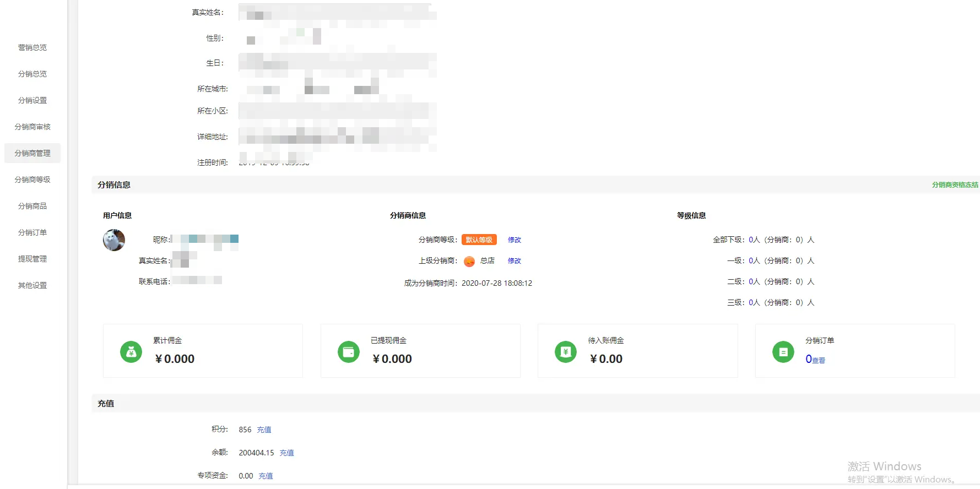The width and height of the screenshot is (980, 489).
Task: Open 分销商审核 sidebar item
Action: tap(33, 127)
